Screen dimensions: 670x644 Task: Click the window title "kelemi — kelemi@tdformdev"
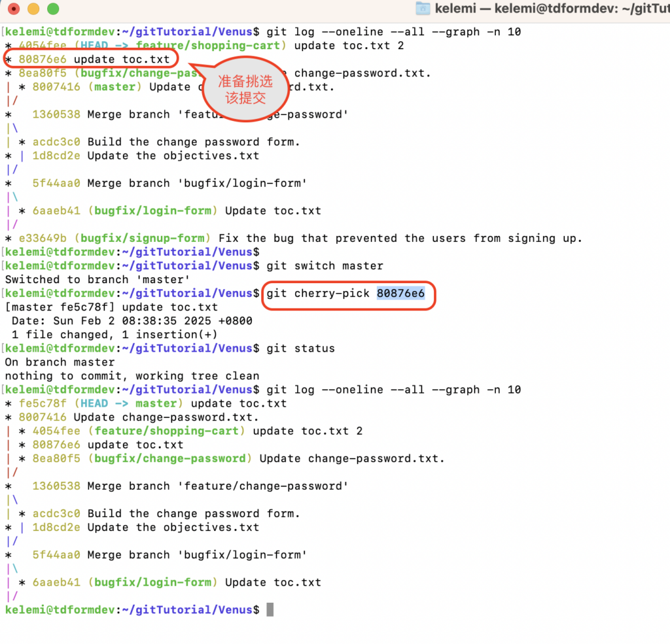click(x=526, y=8)
